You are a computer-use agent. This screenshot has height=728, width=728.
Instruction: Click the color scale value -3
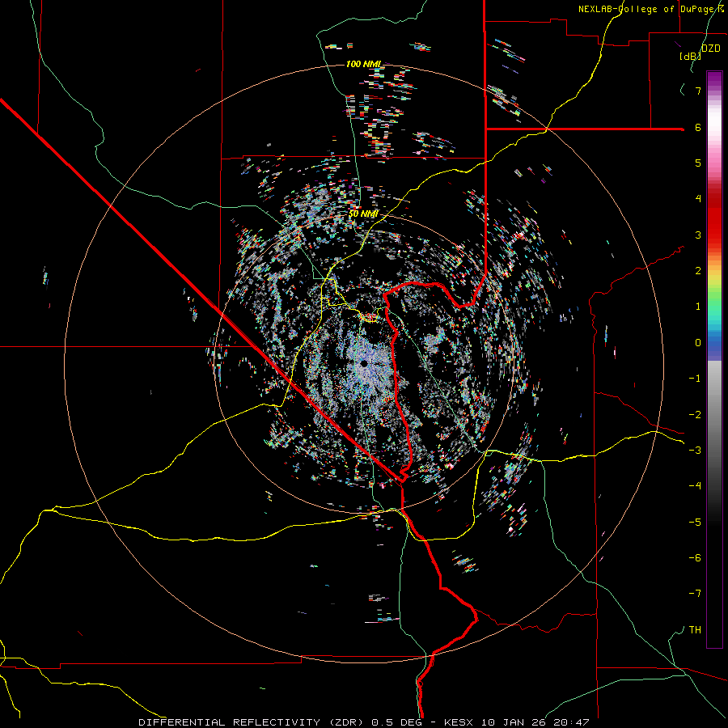tap(695, 451)
